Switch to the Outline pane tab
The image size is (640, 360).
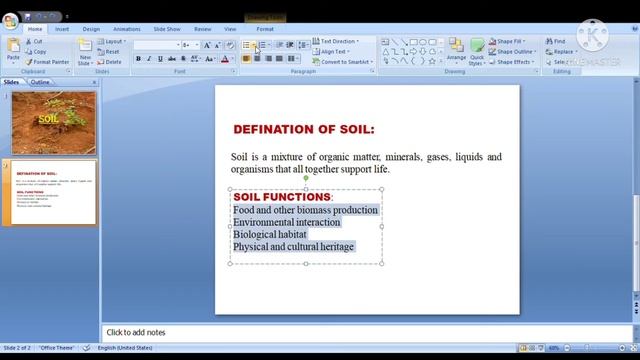(x=40, y=82)
